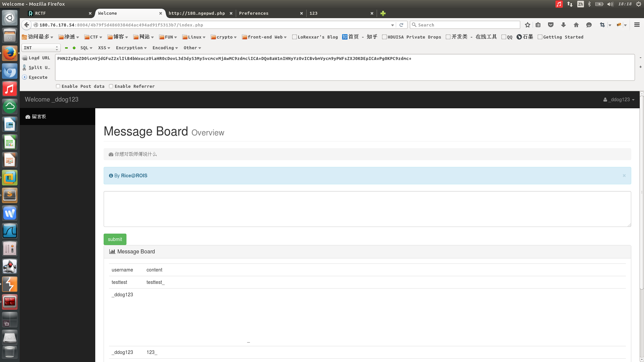This screenshot has width=644, height=362.
Task: Open _ddog123 user dropdown in navbar
Action: tap(619, 100)
